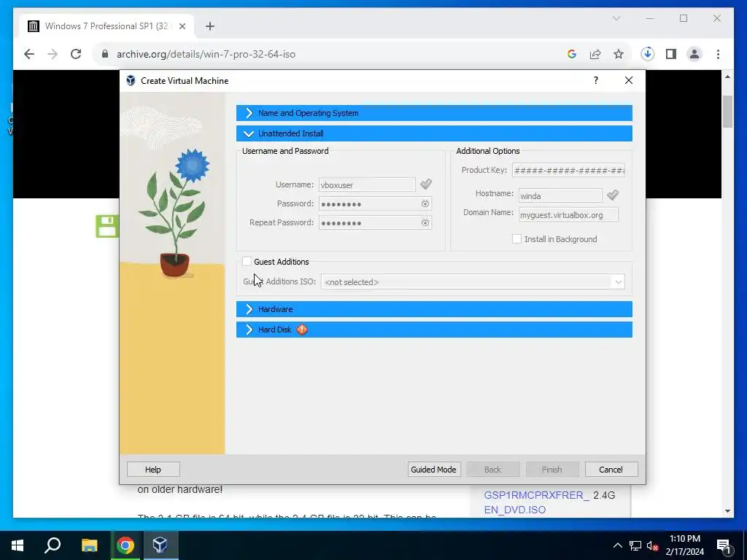Open File Explorer from the taskbar

89,545
